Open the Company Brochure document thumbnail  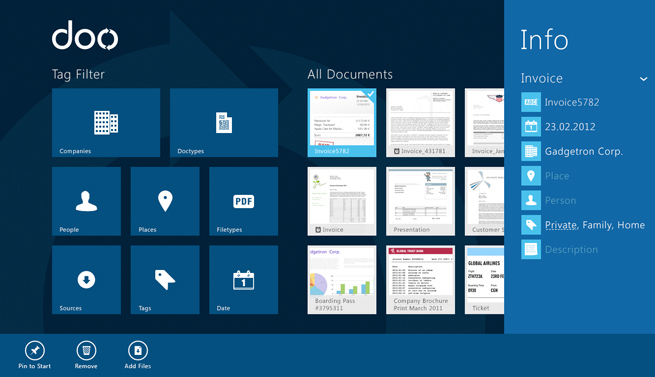(x=421, y=280)
